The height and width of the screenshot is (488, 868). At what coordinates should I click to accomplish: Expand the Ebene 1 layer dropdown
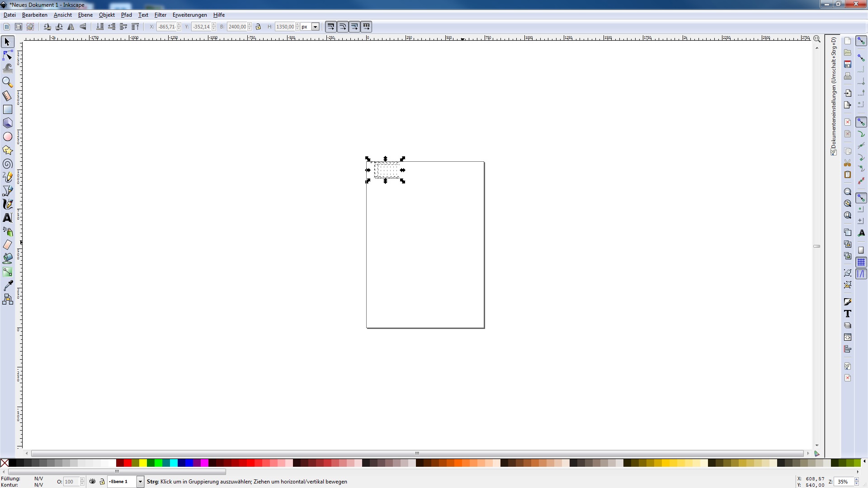click(140, 482)
